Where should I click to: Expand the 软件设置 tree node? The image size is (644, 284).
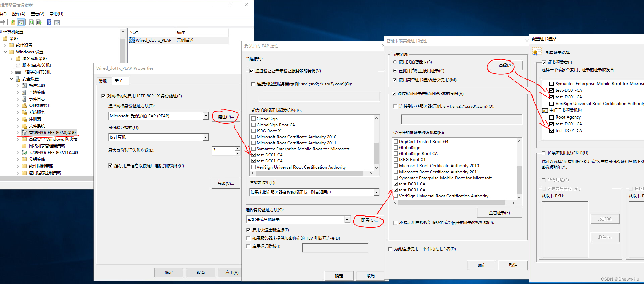click(5, 45)
